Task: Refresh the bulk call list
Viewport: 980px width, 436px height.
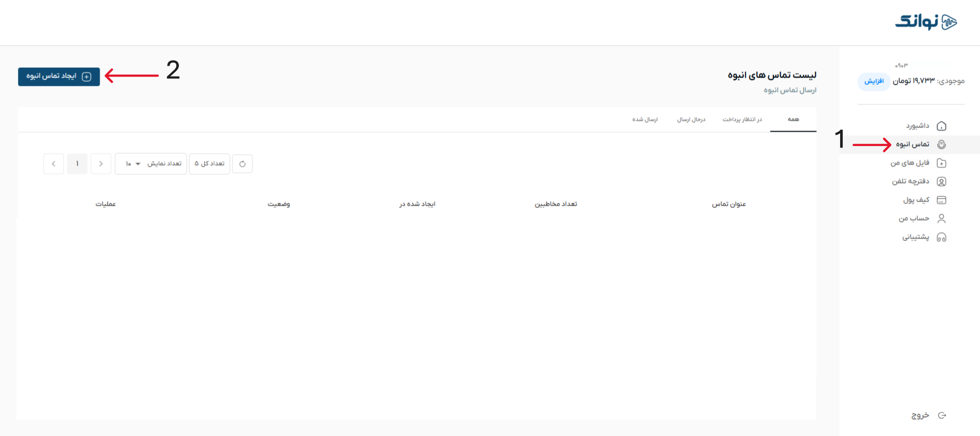Action: 242,164
